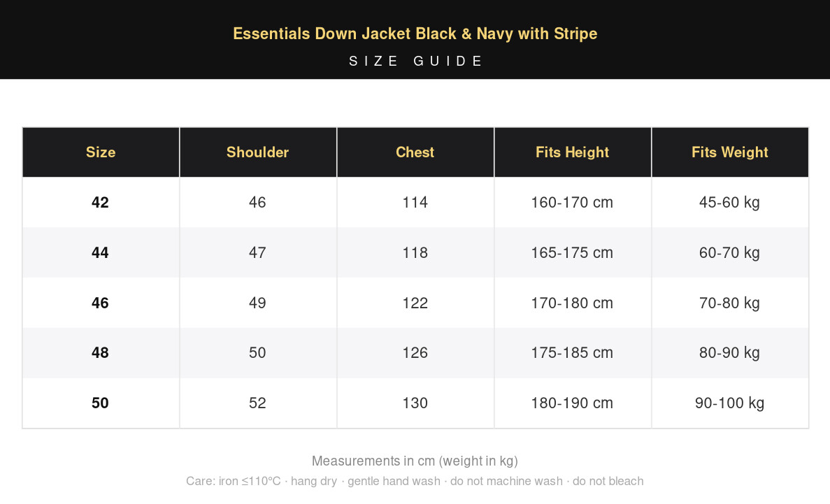Click the care instructions footer text
Screen dimensions: 830x504
coord(415,481)
